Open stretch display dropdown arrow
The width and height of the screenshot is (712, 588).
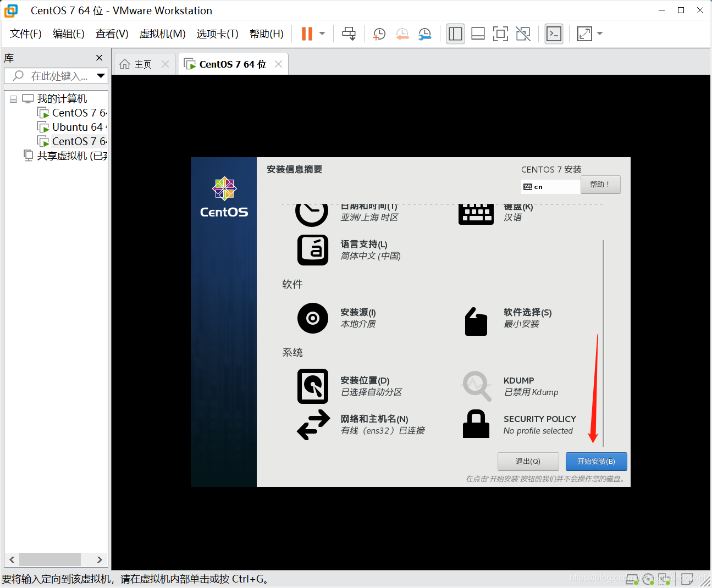click(600, 34)
